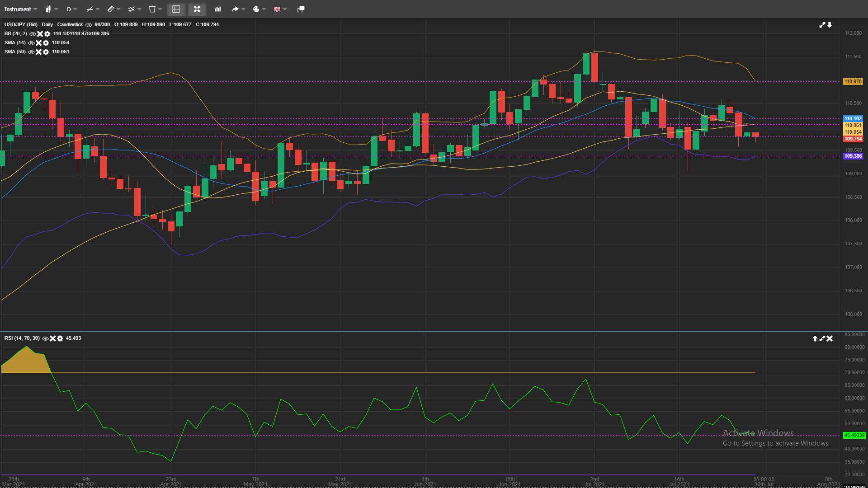Viewport: 868px width, 488px height.
Task: Toggle visibility of RSI (14, 70, 30)
Action: point(45,338)
